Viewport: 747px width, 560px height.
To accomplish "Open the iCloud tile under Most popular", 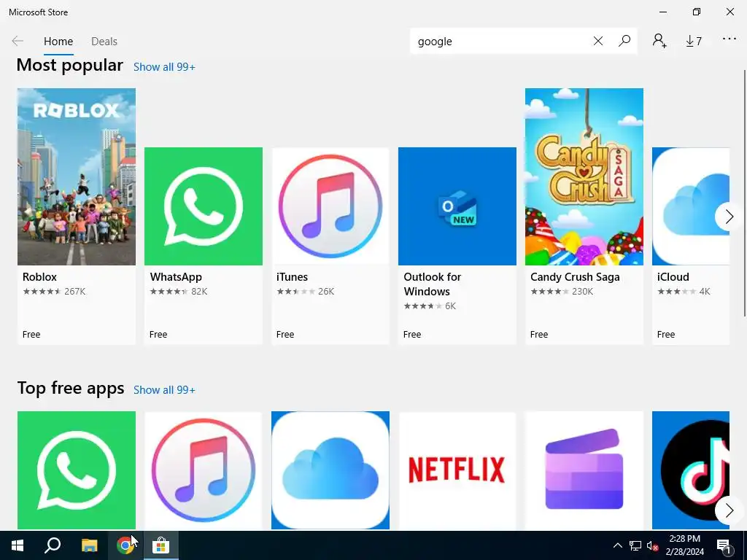I will pyautogui.click(x=691, y=246).
